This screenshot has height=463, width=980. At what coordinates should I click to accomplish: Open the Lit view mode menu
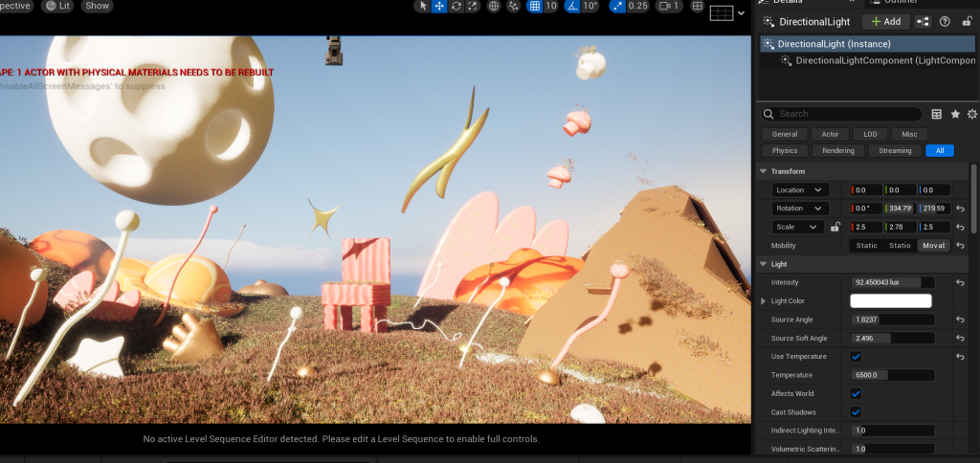[x=57, y=6]
